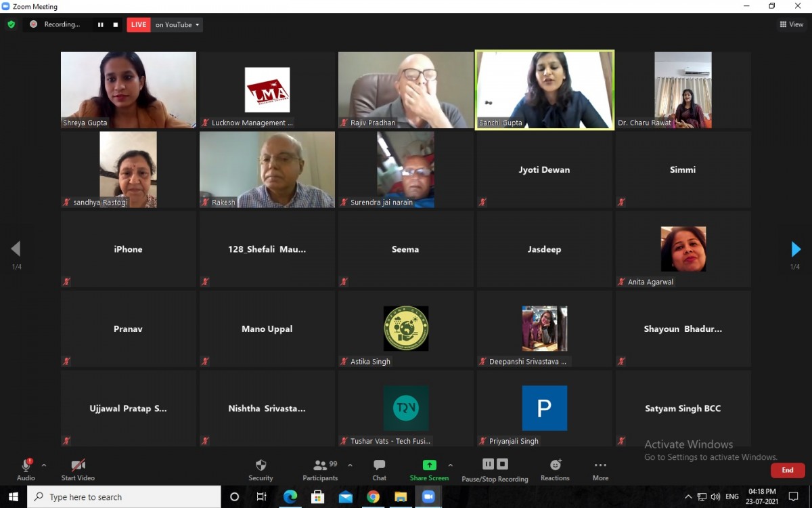This screenshot has height=508, width=812.
Task: Pause recording in bottom toolbar
Action: (x=488, y=464)
